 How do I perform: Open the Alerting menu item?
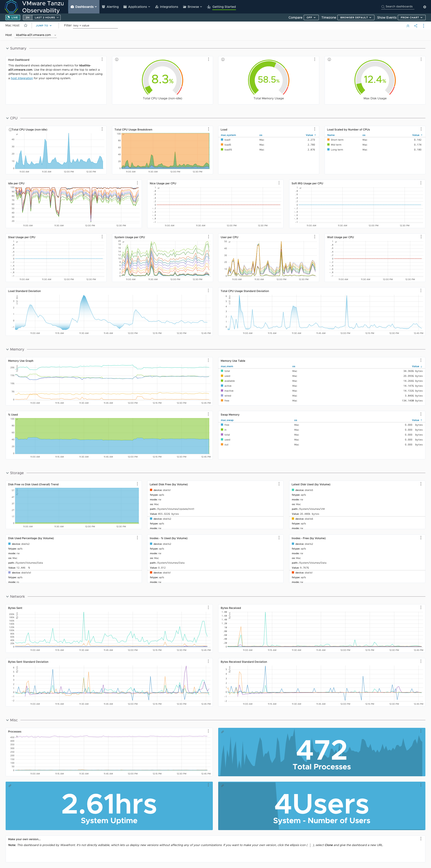point(110,7)
